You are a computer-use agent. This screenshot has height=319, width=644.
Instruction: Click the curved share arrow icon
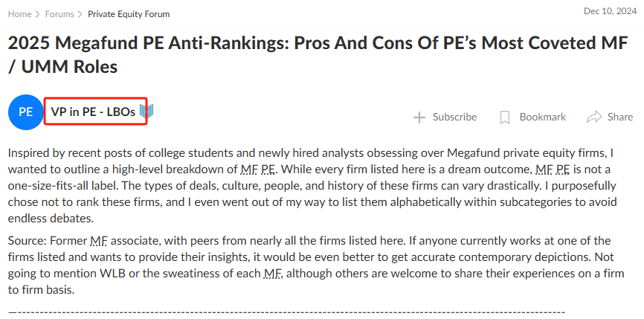tap(594, 117)
